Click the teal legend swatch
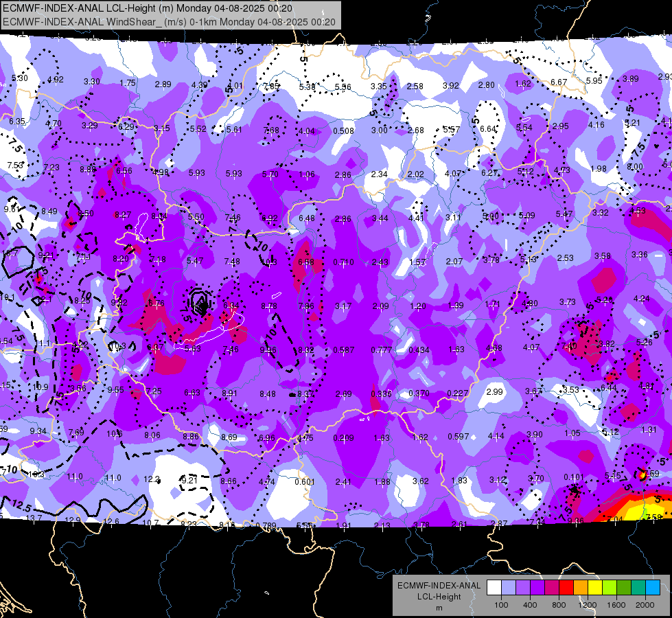Image resolution: width=672 pixels, height=618 pixels. point(638,588)
